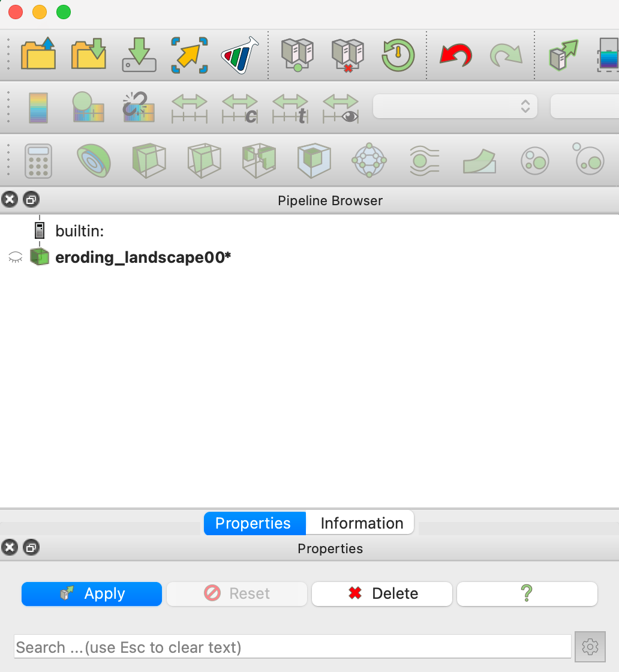Toggle visibility eye for eroding_landscape00
619x672 pixels.
(16, 257)
